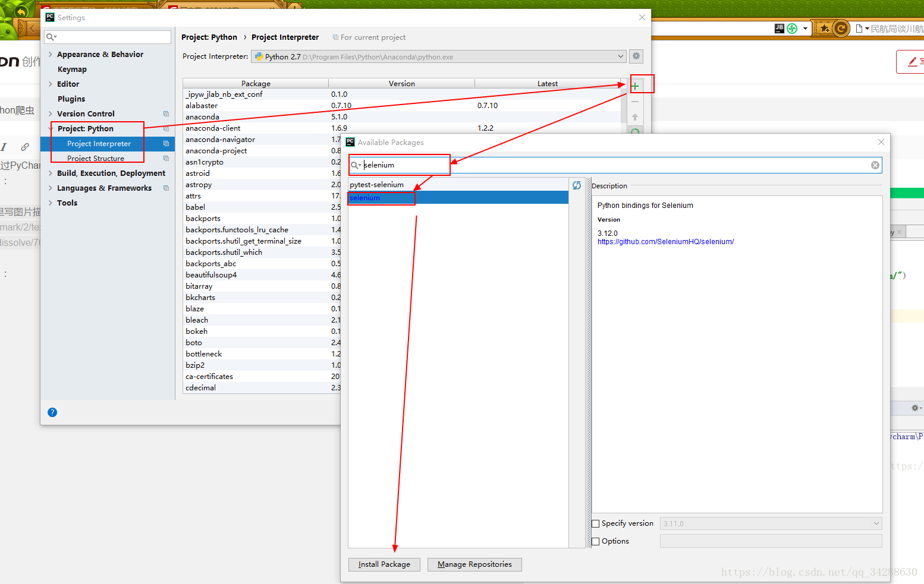Screen dimensions: 924x584
Task: Click the Options text field
Action: (771, 541)
